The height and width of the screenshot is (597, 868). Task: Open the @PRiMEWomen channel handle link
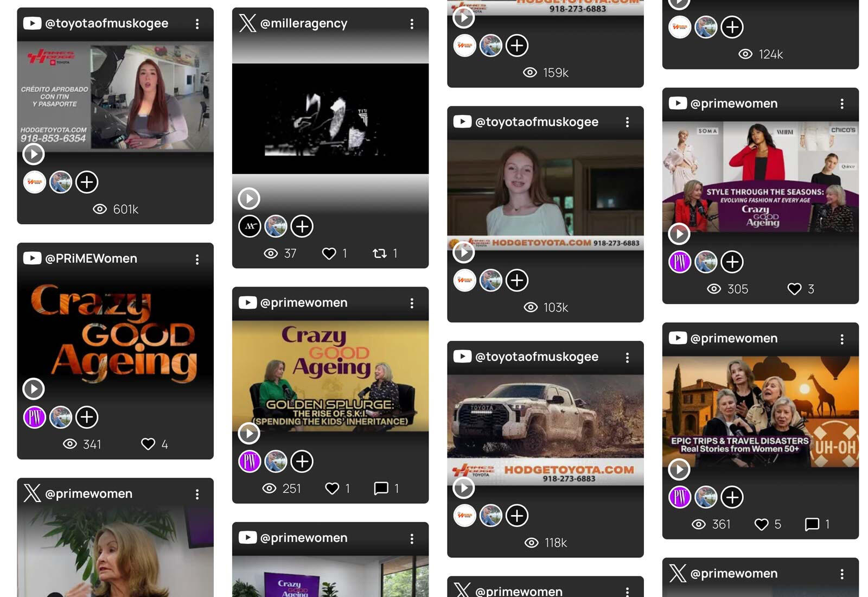[x=91, y=258]
